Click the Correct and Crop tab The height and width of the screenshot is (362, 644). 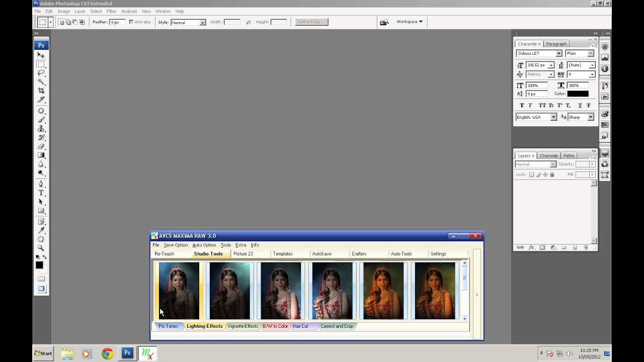[337, 326]
